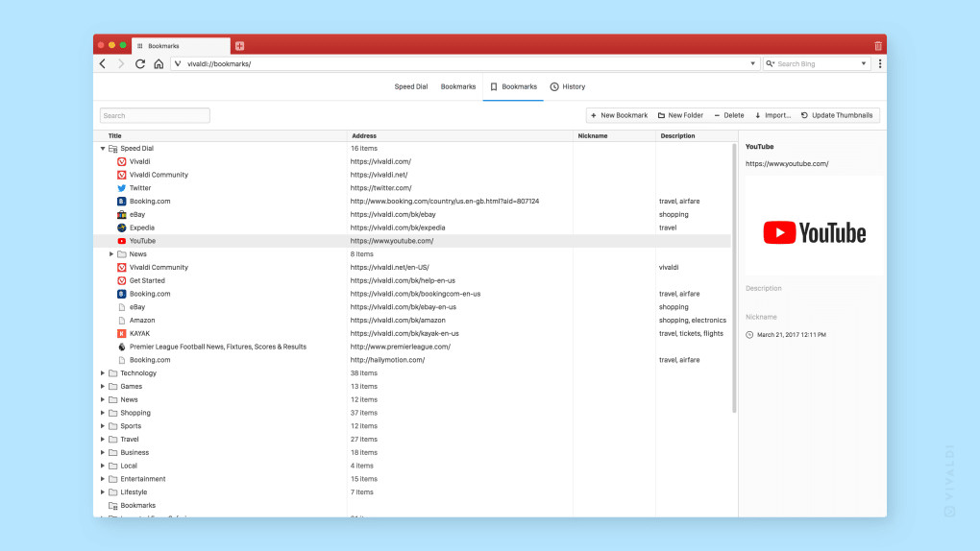The image size is (980, 551).
Task: Click the Get Started Vivaldi icon
Action: (x=122, y=280)
